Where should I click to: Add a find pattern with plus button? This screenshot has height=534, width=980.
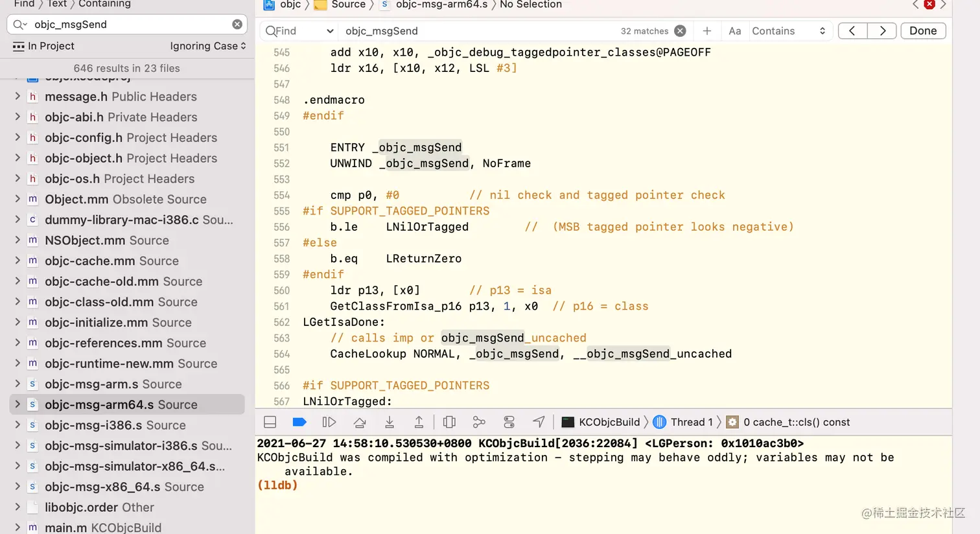tap(707, 30)
